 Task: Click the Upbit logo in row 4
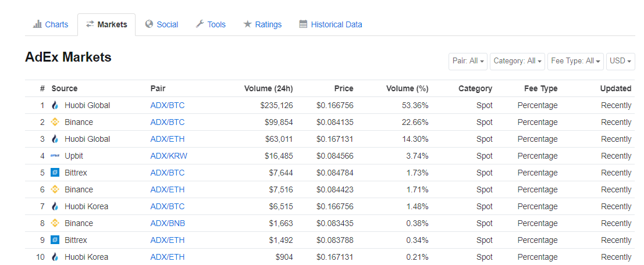[x=55, y=156]
